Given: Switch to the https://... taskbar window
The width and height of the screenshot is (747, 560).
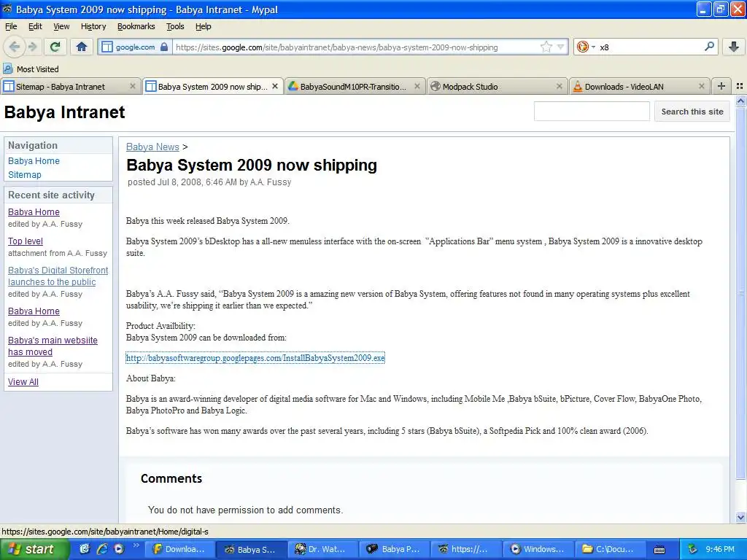Looking at the screenshot, I should (x=466, y=550).
